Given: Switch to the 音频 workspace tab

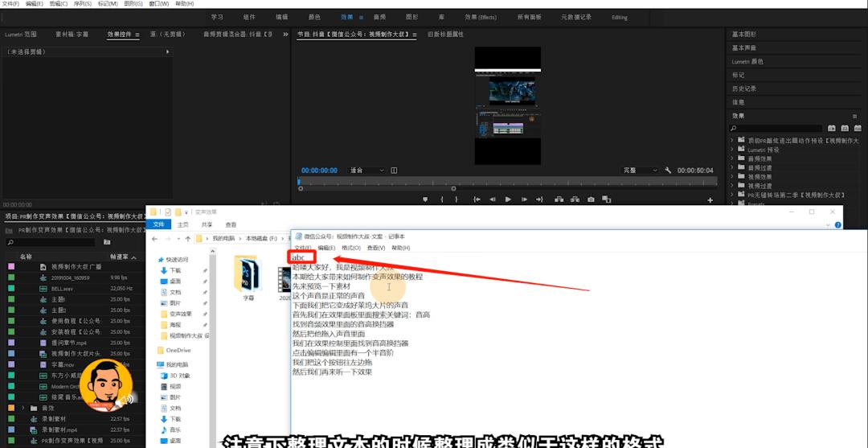Looking at the screenshot, I should 379,17.
